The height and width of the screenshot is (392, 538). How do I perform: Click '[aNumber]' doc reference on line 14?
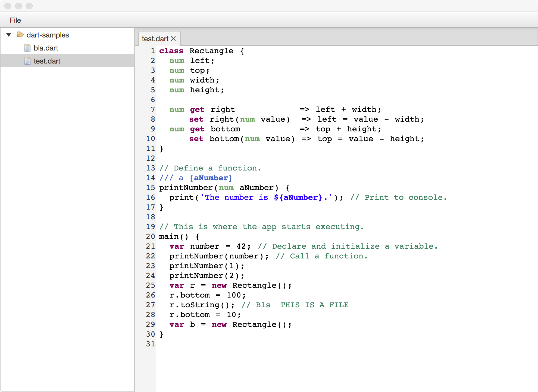(x=211, y=178)
